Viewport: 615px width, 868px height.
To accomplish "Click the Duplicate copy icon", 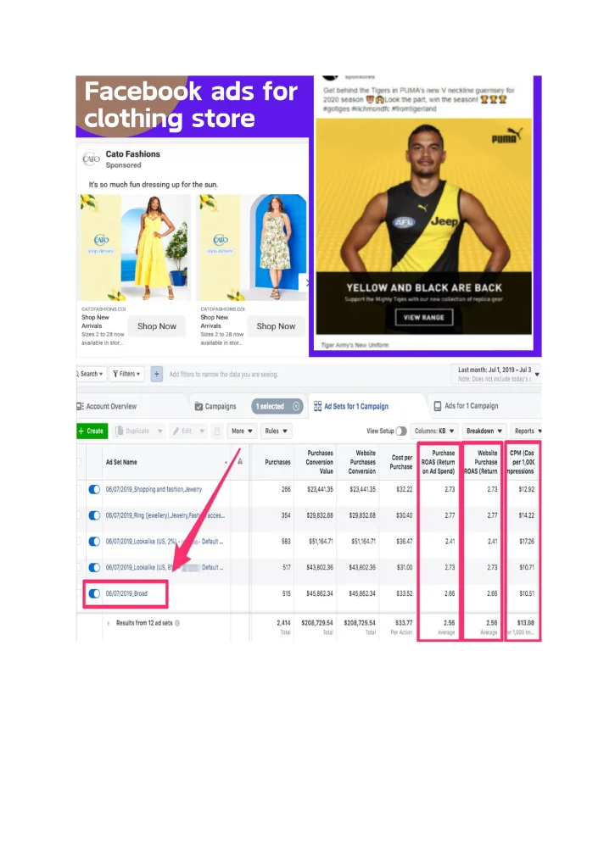I will tap(119, 431).
